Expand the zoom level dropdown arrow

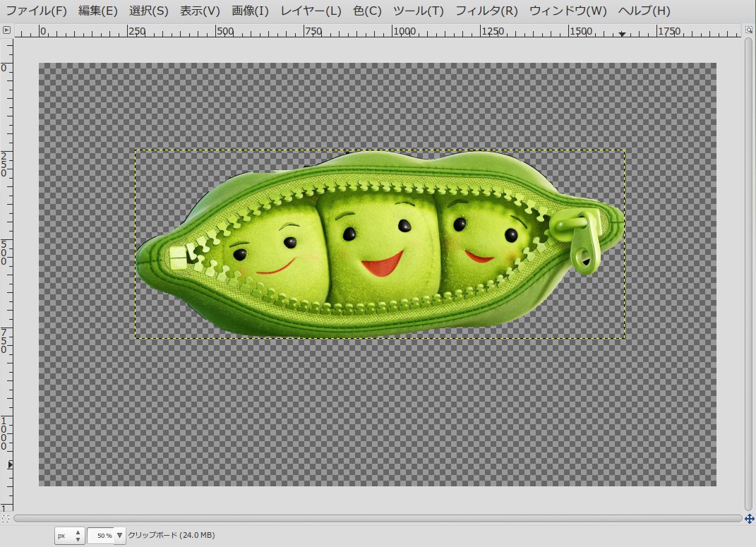(x=119, y=536)
